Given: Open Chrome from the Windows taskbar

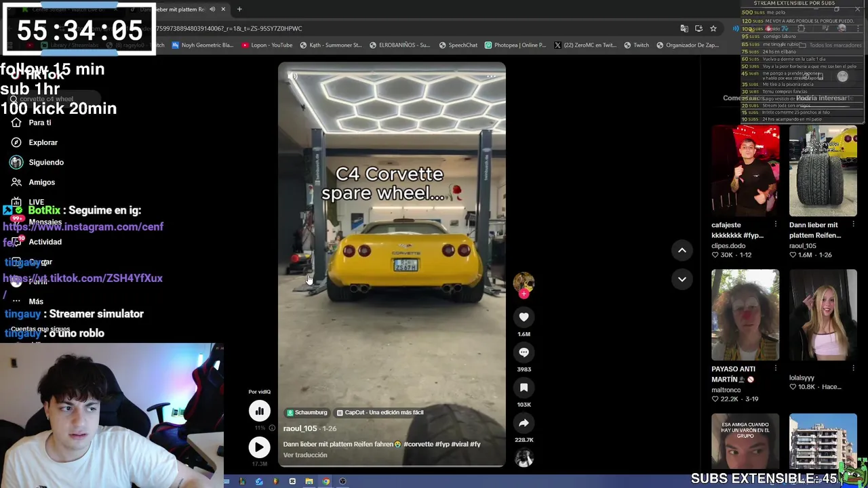Looking at the screenshot, I should pos(326,481).
